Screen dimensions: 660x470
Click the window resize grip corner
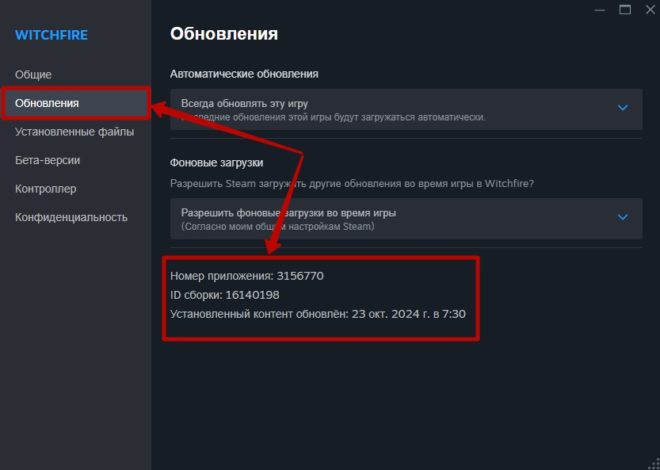(x=652, y=462)
